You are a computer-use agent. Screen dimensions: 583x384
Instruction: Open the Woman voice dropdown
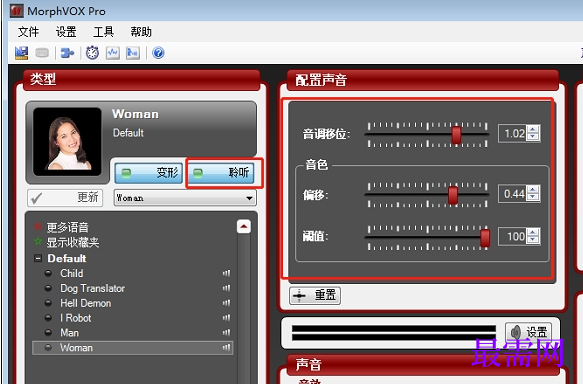(185, 198)
